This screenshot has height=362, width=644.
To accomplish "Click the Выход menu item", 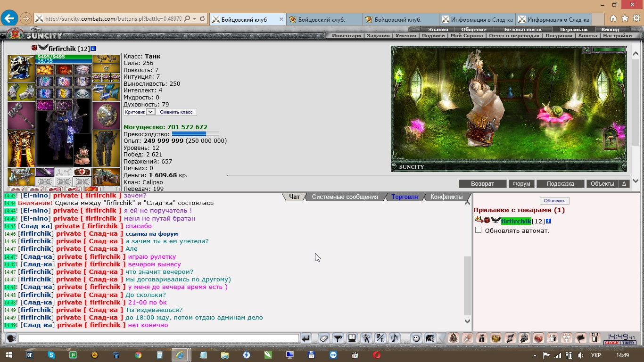I will pos(610,29).
